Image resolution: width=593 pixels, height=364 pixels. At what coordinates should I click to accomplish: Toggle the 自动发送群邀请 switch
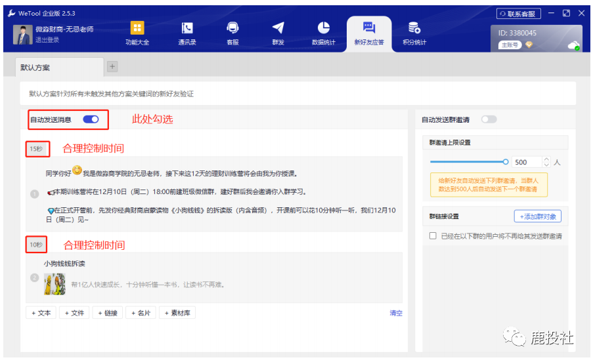tap(489, 119)
